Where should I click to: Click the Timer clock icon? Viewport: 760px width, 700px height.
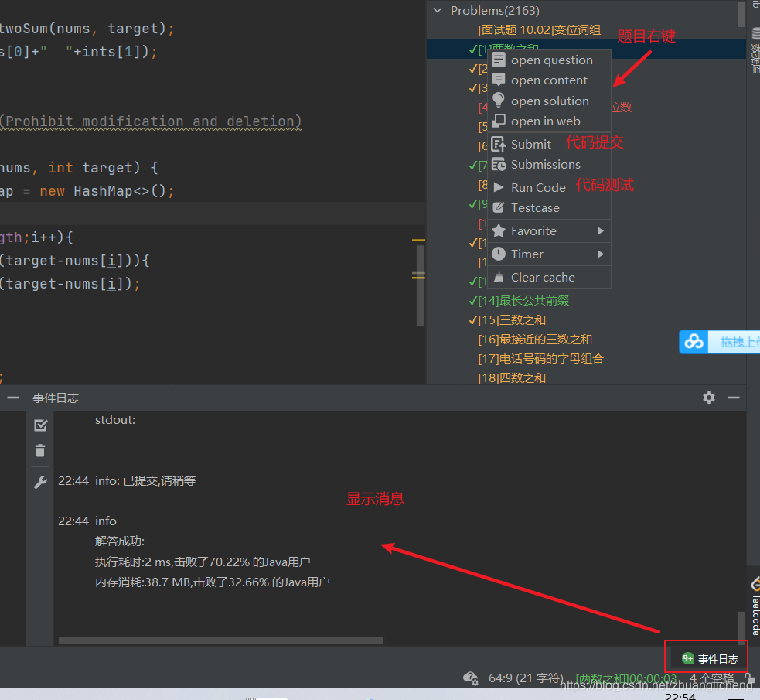tap(498, 254)
